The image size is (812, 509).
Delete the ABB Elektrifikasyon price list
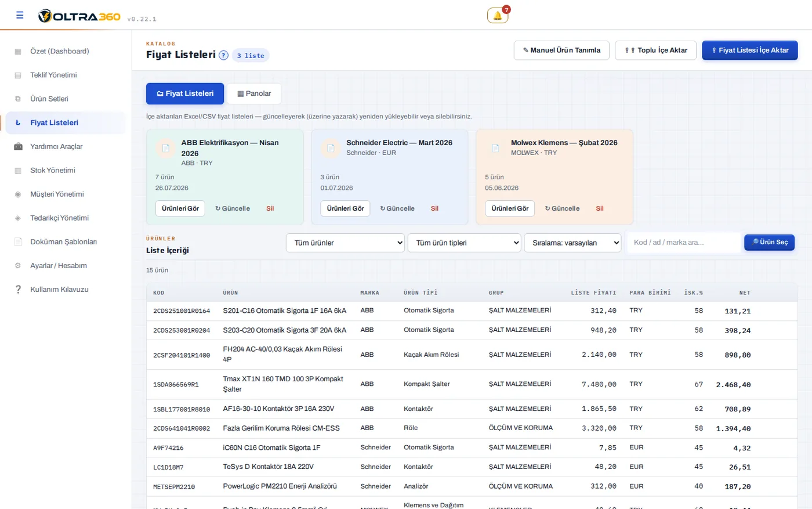270,208
